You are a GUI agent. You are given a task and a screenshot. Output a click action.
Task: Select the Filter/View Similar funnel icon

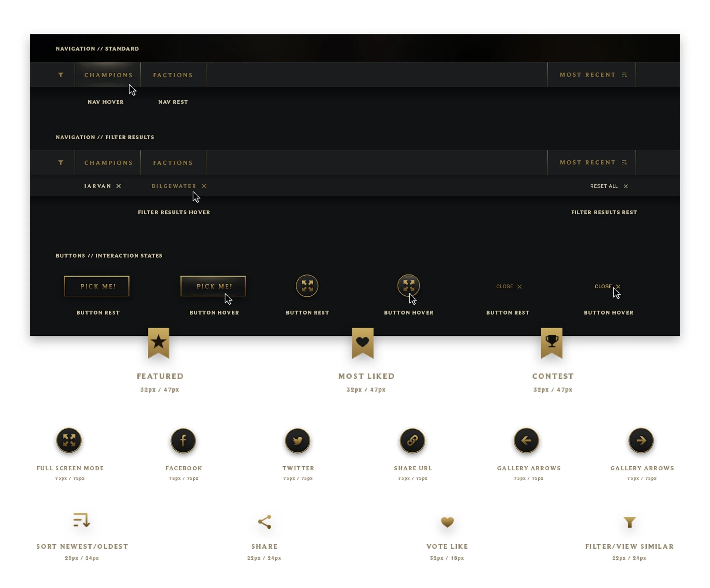pyautogui.click(x=630, y=522)
